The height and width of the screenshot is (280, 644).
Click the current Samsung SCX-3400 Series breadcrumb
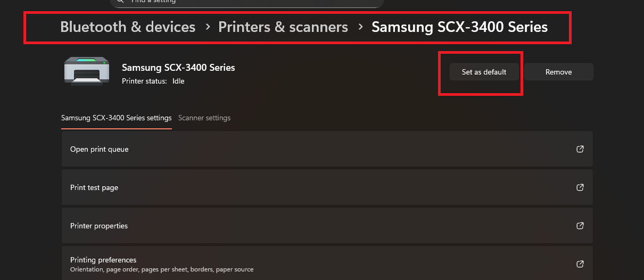point(459,27)
